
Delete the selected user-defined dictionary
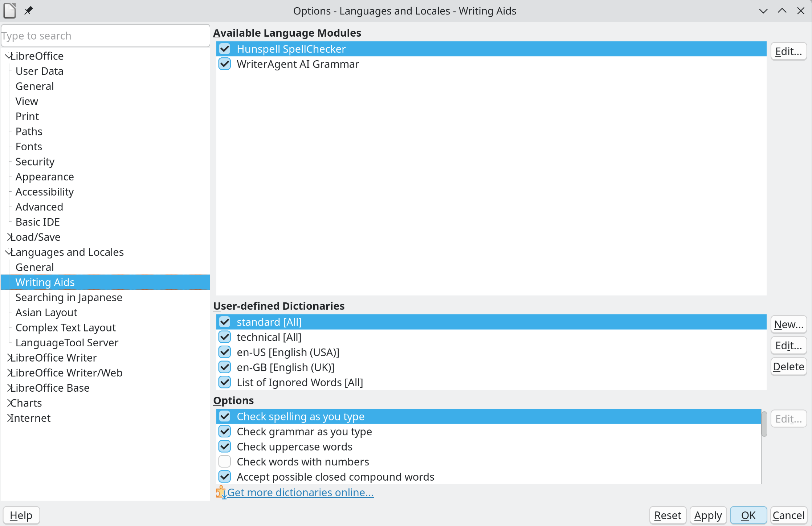788,366
